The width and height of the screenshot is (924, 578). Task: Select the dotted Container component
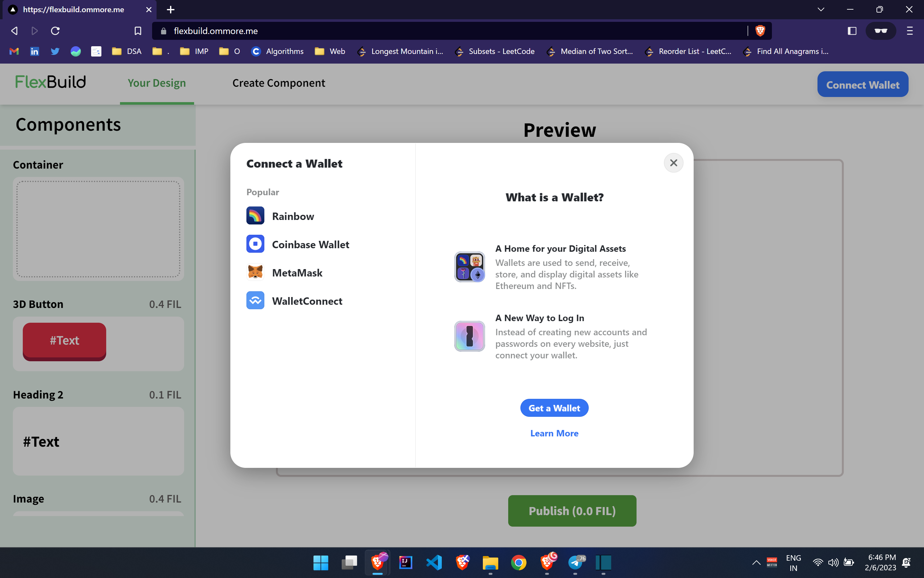tap(98, 229)
